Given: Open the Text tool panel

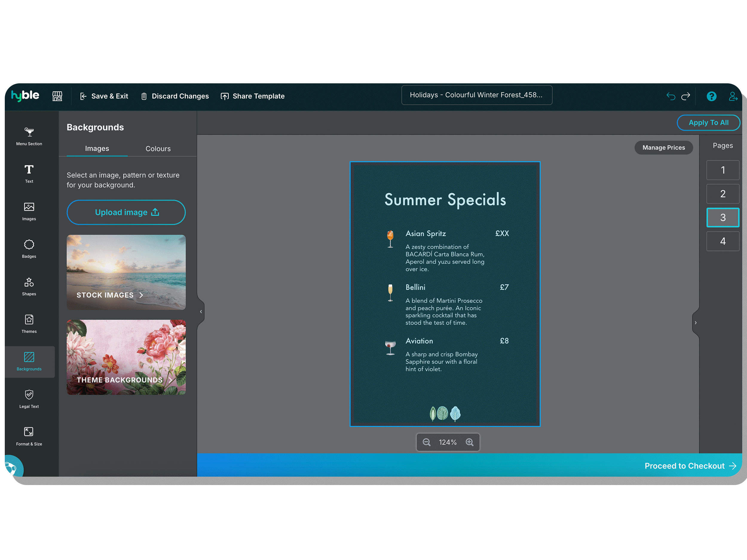Looking at the screenshot, I should [29, 173].
